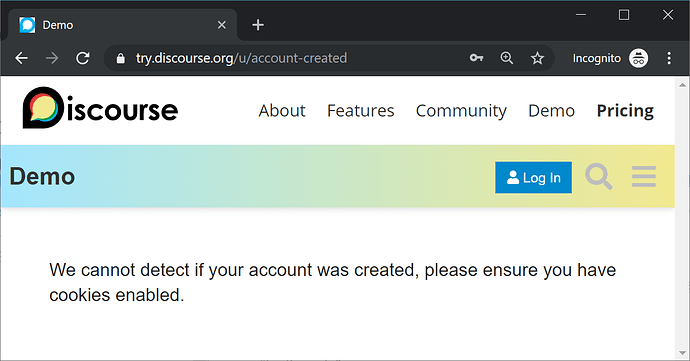Image resolution: width=690 pixels, height=361 pixels.
Task: Maximize the browser window
Action: 624,15
